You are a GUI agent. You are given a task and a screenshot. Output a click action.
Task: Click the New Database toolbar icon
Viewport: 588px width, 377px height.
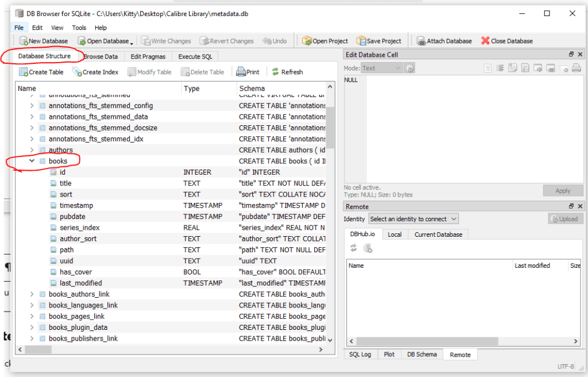[x=24, y=41]
